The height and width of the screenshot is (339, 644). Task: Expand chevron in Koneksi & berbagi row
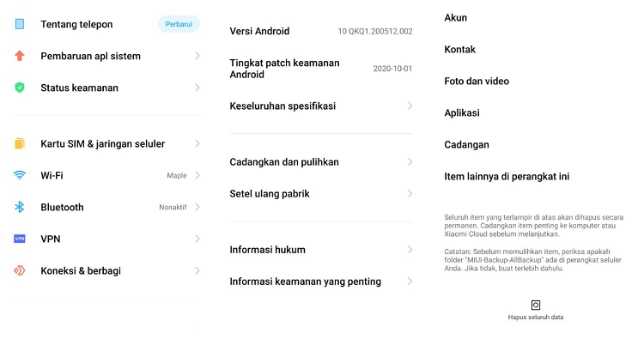pyautogui.click(x=197, y=270)
